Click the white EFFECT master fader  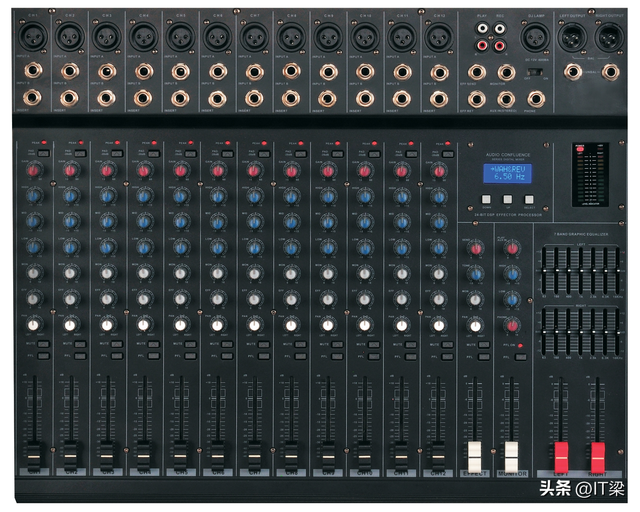click(x=475, y=456)
